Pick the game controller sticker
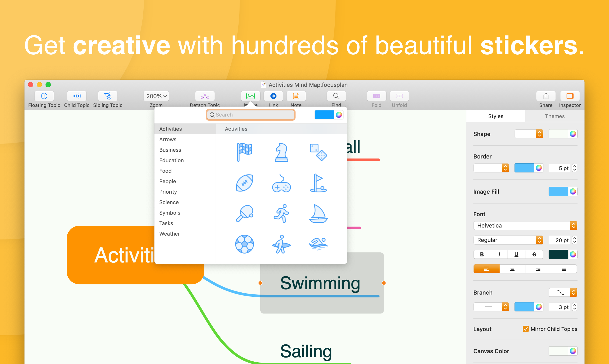609x364 pixels. [281, 183]
